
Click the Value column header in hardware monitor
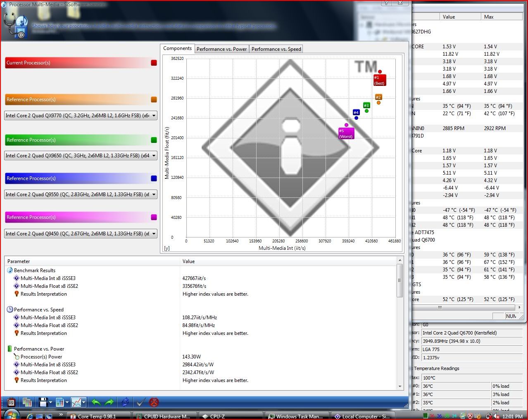[460, 17]
